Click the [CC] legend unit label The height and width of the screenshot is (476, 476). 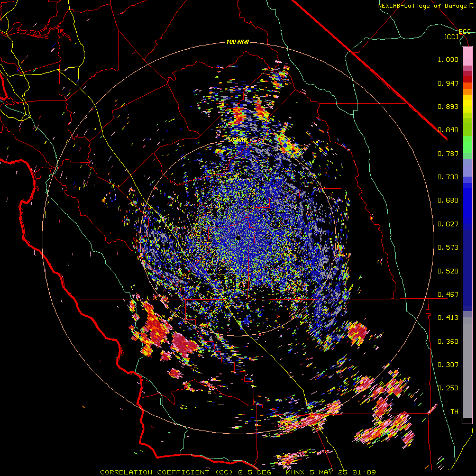pyautogui.click(x=452, y=36)
